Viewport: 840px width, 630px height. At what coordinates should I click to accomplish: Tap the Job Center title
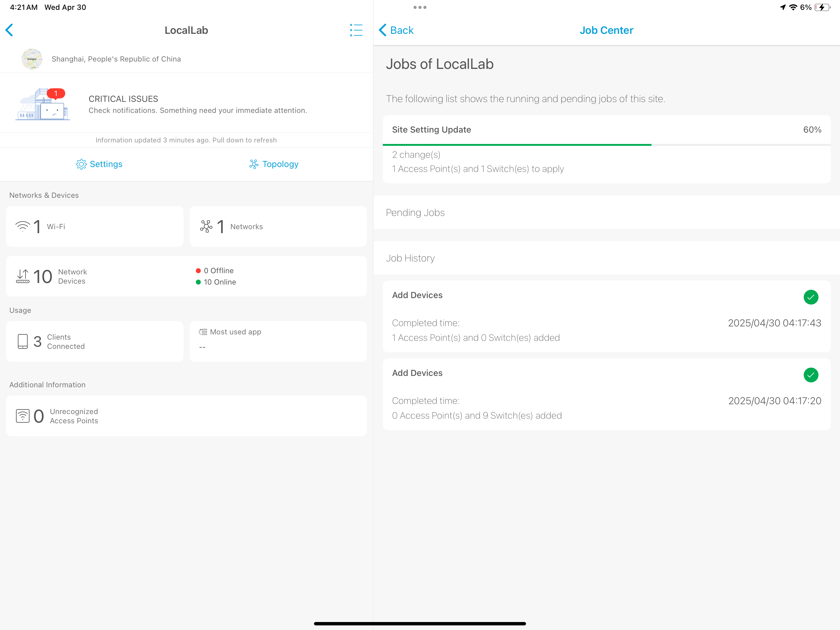tap(606, 30)
